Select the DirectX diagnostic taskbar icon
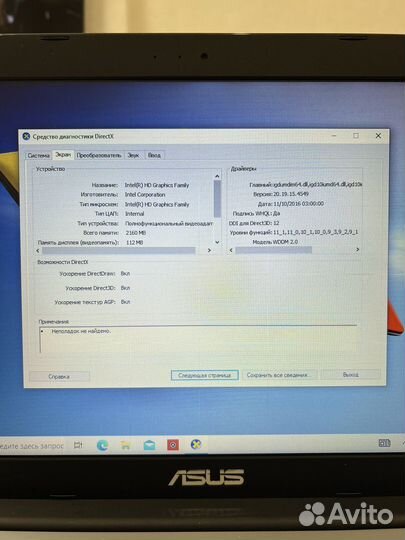The width and height of the screenshot is (405, 540). click(196, 445)
